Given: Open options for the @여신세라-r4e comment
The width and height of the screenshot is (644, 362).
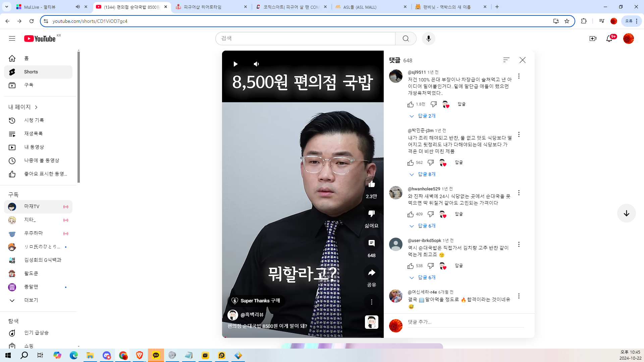Looking at the screenshot, I should coord(519,296).
